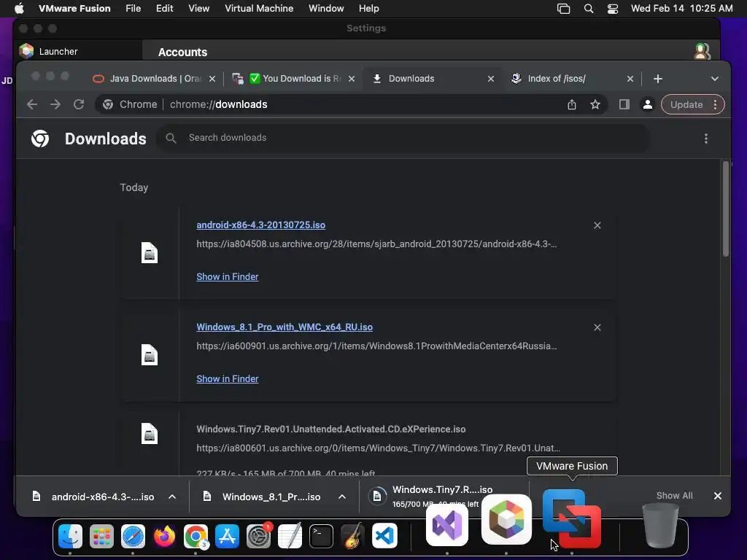Open Visual Studio Code from the Dock
The width and height of the screenshot is (747, 560).
coord(384,536)
